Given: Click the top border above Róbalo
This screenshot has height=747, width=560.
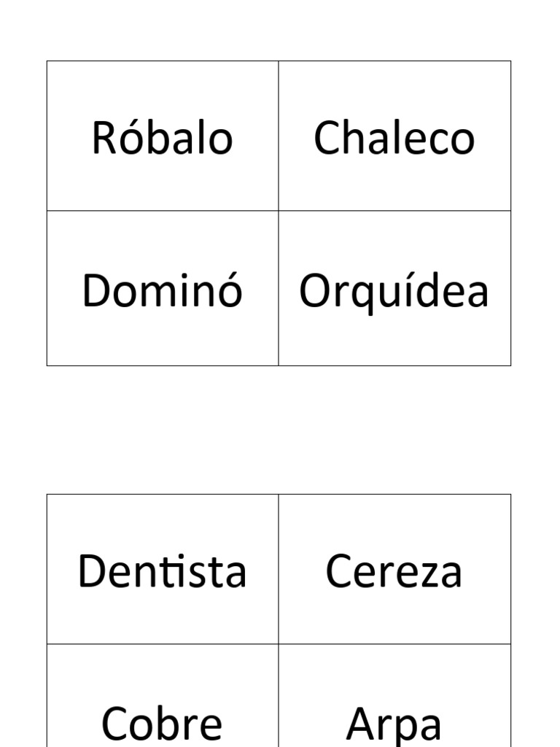Looking at the screenshot, I should pos(162,61).
